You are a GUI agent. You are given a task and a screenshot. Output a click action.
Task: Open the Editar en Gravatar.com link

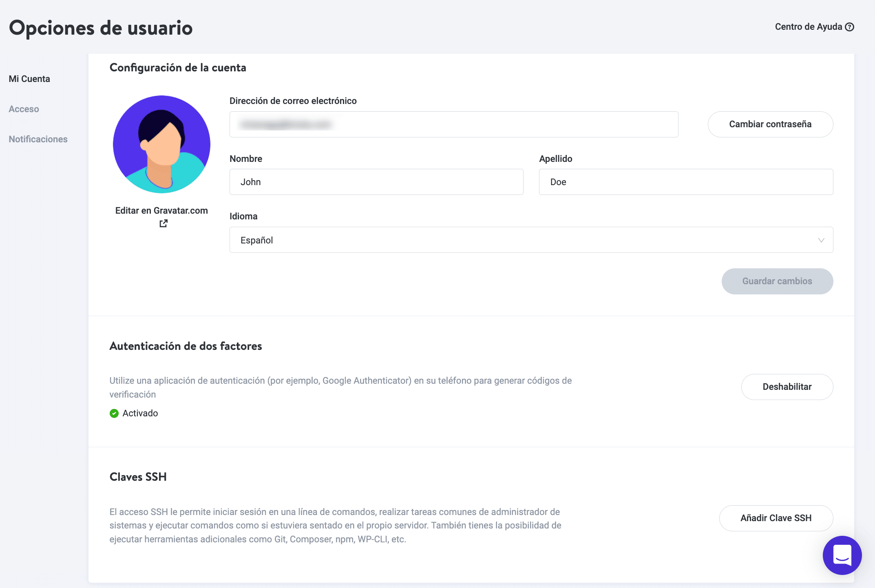click(161, 210)
